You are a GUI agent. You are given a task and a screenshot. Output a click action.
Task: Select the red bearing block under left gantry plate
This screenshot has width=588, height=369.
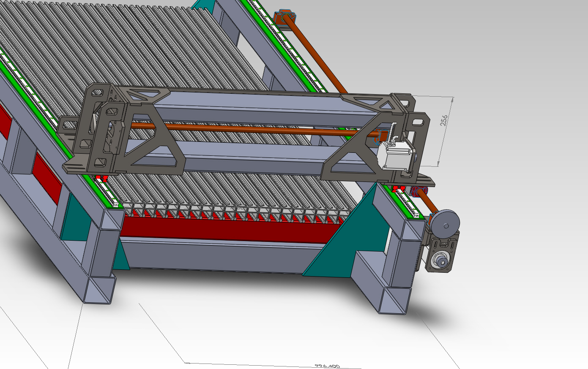coord(101,178)
